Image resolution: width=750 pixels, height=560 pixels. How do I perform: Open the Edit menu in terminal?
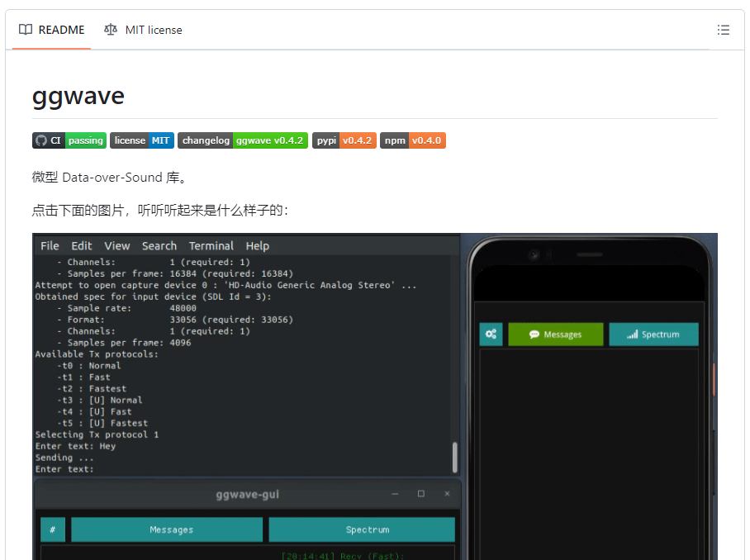[x=81, y=246]
